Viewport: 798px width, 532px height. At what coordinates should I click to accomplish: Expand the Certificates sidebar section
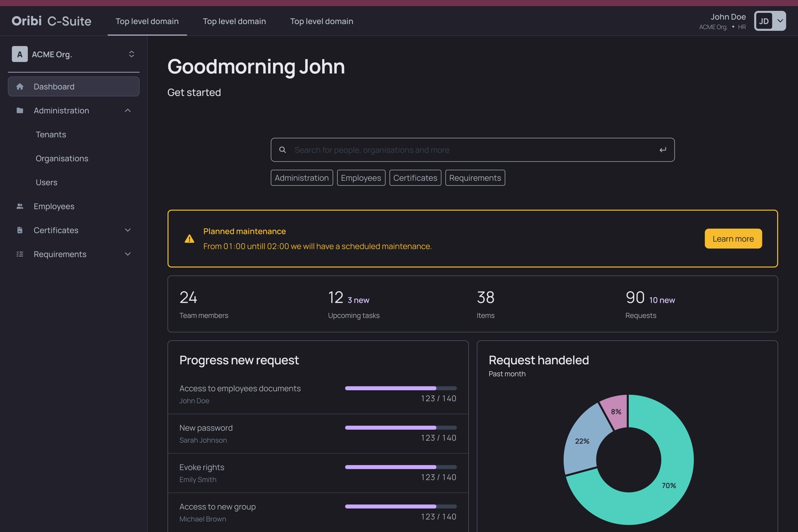click(x=128, y=230)
